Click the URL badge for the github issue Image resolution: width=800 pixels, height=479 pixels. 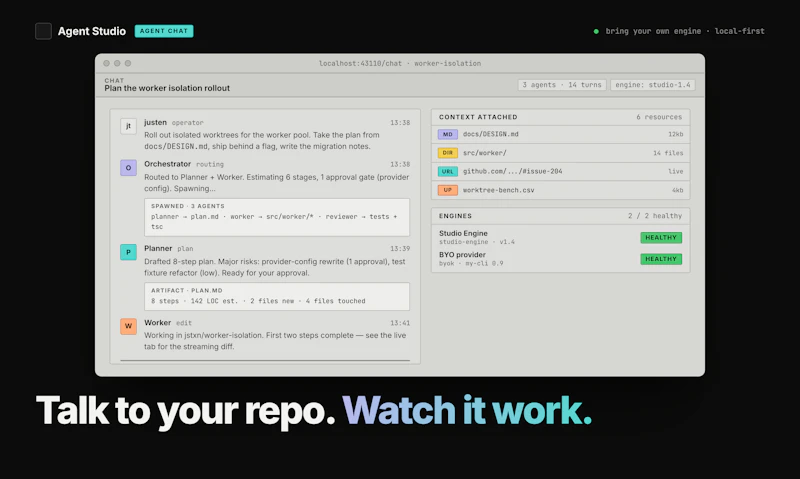pyautogui.click(x=447, y=171)
